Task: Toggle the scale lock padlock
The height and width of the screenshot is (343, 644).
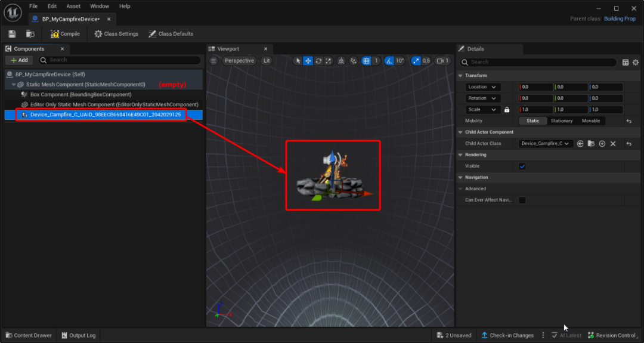Action: [507, 110]
